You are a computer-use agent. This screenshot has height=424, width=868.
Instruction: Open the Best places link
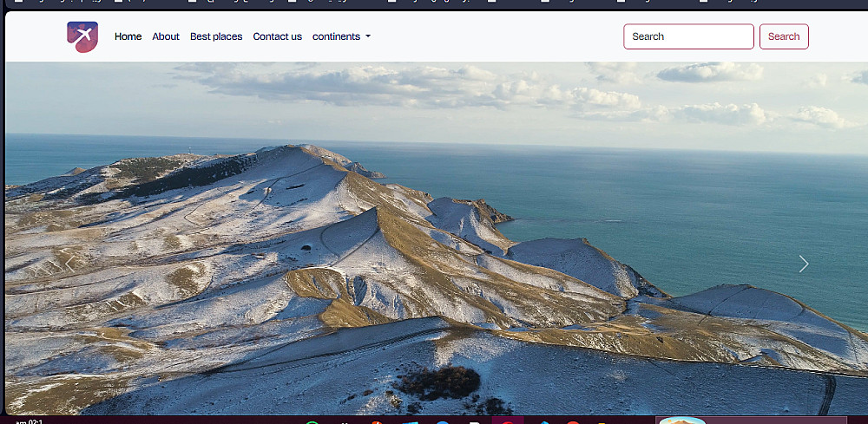coord(216,36)
